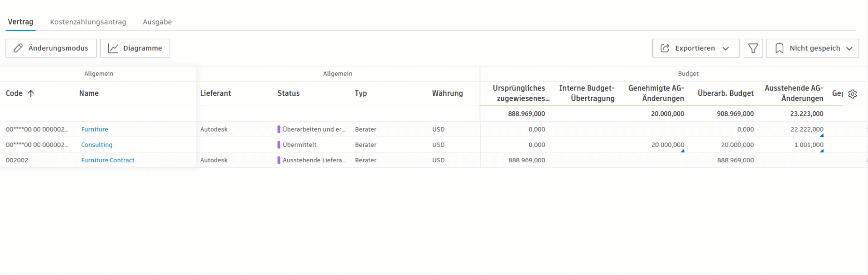Click the Status column header

(289, 93)
